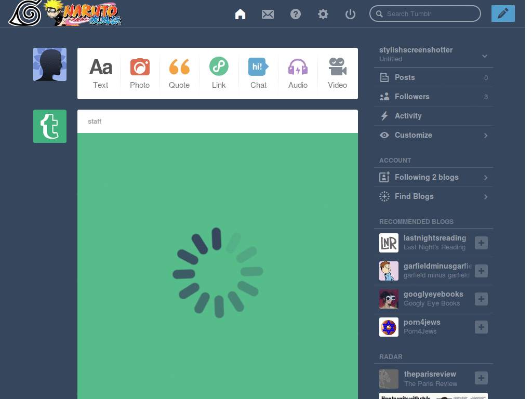The image size is (532, 399).
Task: Switch to the Activity section
Action: click(x=408, y=115)
